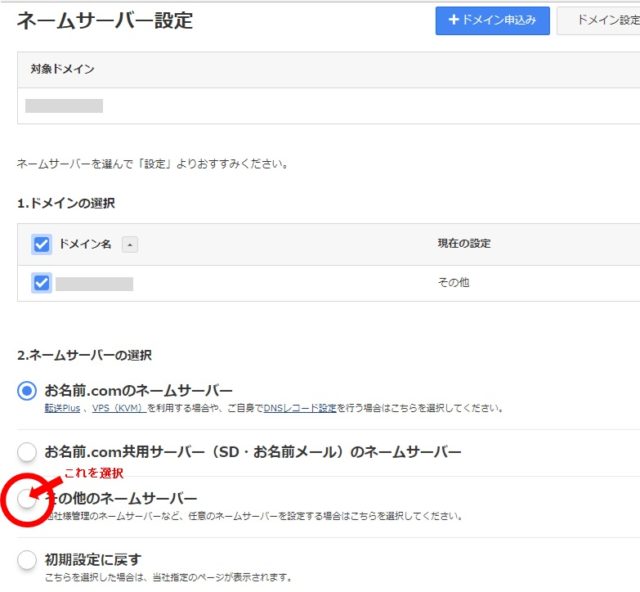640x592 pixels.
Task: Choose 初期設定に戻す radio option
Action: point(27,560)
